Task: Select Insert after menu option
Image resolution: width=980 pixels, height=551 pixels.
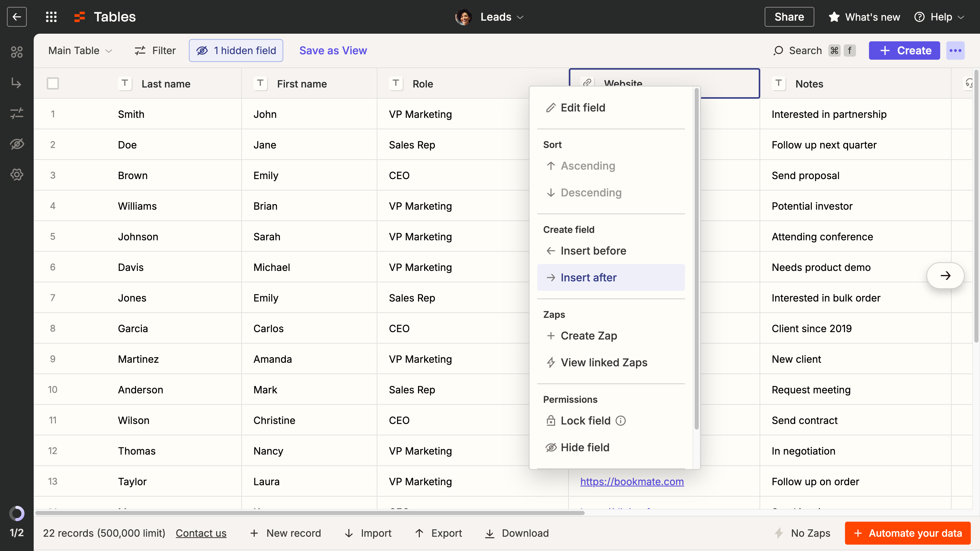Action: coord(611,278)
